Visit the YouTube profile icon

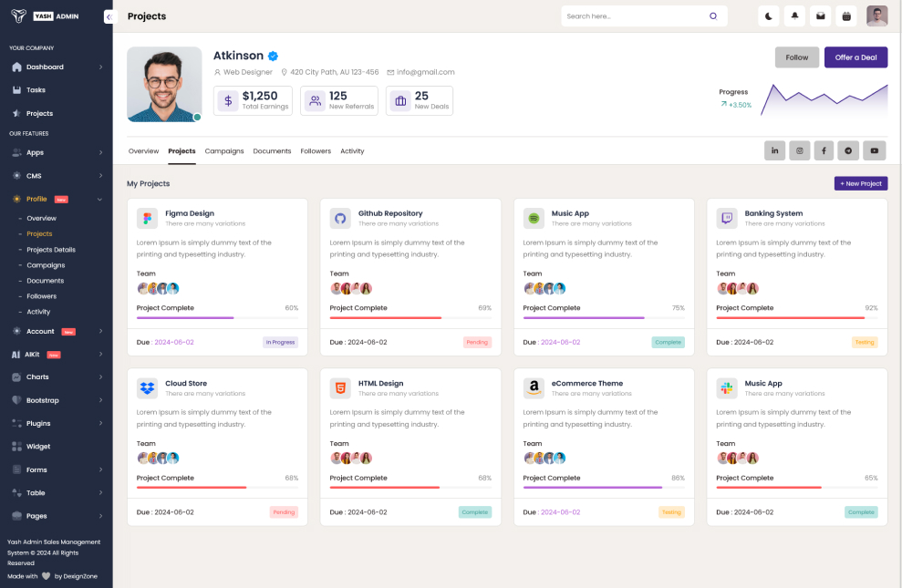pyautogui.click(x=875, y=150)
